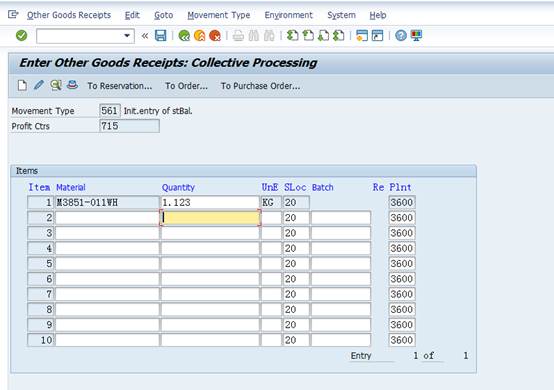
Task: Click the Entry label below the table
Action: tap(361, 355)
